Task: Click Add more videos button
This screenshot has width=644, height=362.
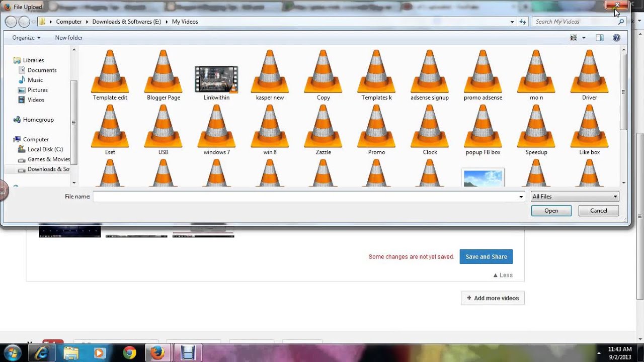Action: [x=493, y=298]
